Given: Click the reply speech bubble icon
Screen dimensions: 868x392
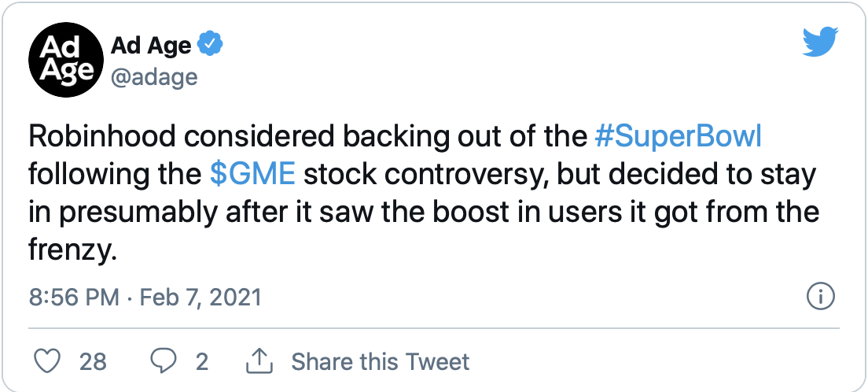Looking at the screenshot, I should (163, 361).
